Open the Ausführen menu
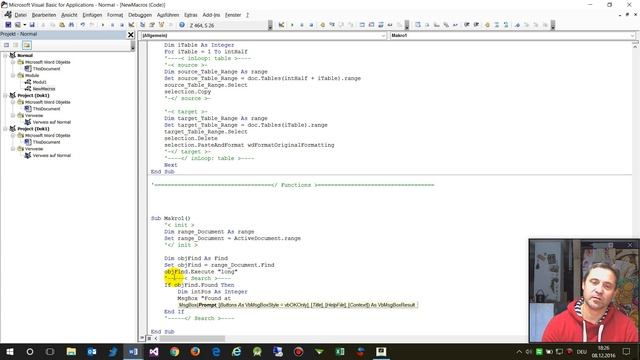 168,15
